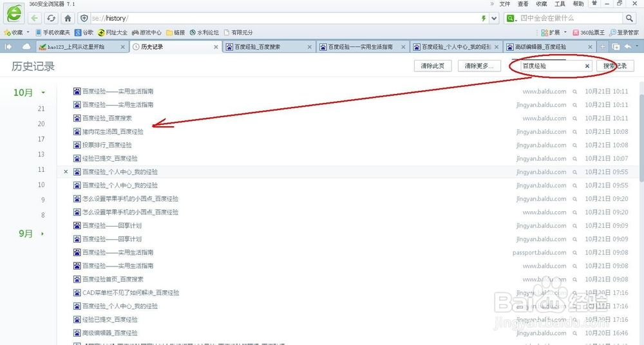Switch to 百度经验——实用生活指南 tab

click(x=363, y=47)
